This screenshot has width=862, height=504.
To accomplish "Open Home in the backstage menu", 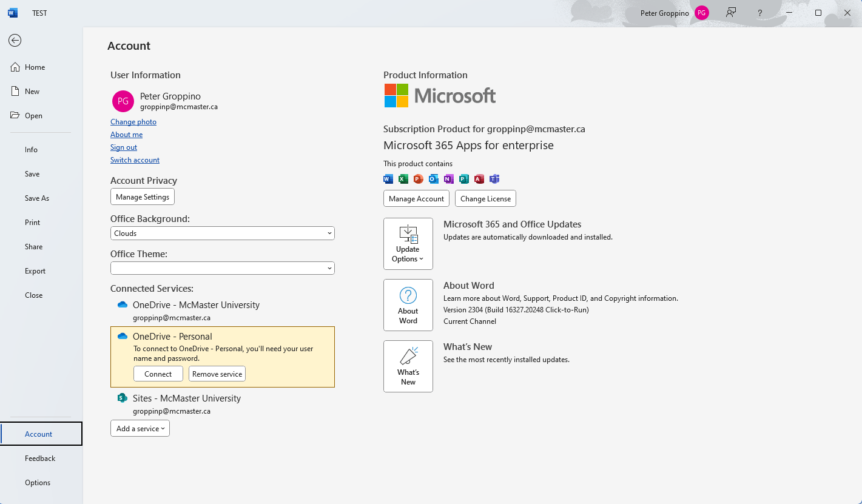I will [x=41, y=67].
